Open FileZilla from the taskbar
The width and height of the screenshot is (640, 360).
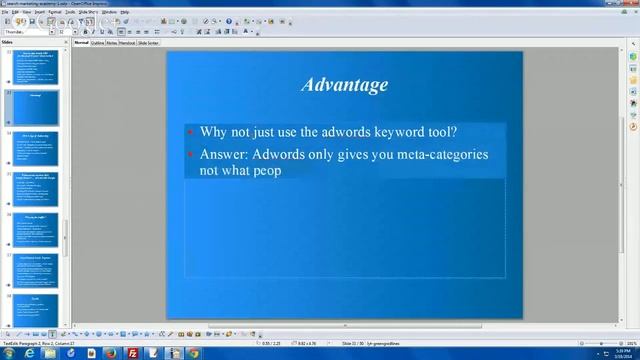point(132,353)
